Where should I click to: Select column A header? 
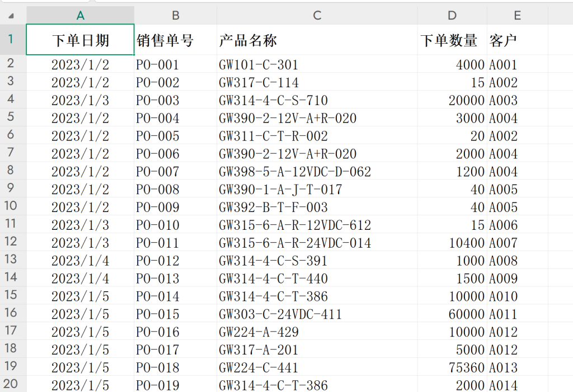click(x=81, y=15)
